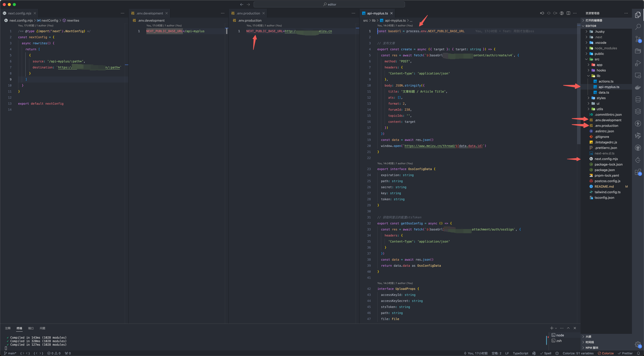Open the Explorer view in the activity bar
The height and width of the screenshot is (356, 644).
pos(638,15)
